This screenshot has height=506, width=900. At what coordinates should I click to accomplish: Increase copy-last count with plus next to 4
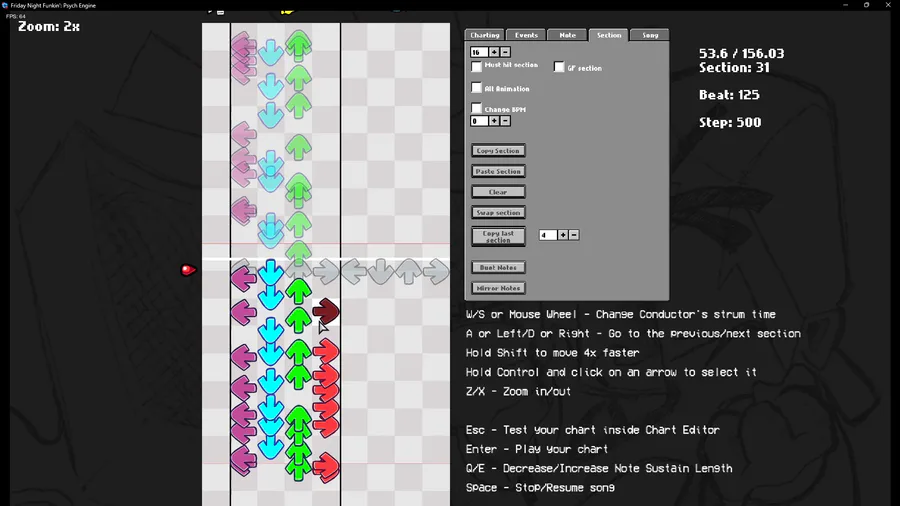point(563,235)
